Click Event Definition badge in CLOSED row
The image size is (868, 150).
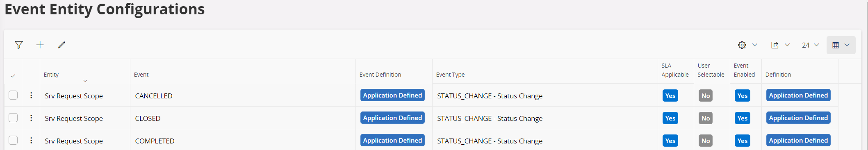tap(392, 118)
